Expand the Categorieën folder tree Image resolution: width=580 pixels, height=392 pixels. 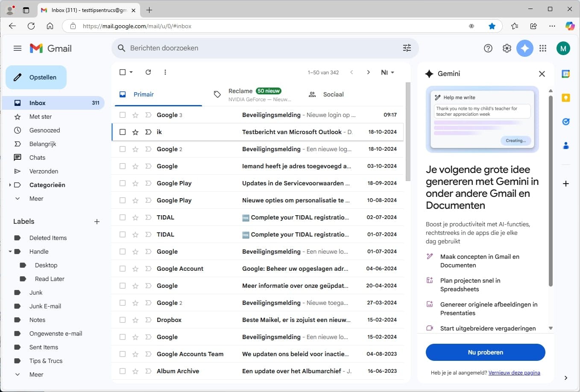[10, 185]
